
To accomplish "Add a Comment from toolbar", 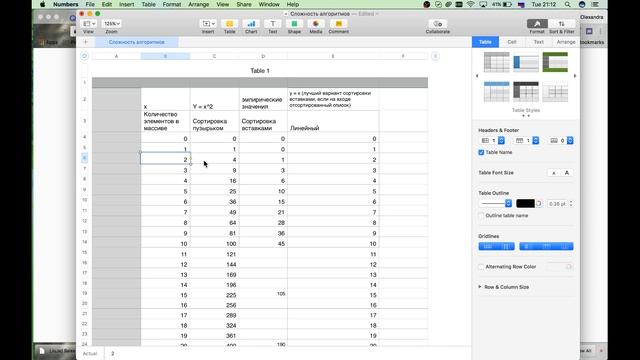I will tap(338, 24).
